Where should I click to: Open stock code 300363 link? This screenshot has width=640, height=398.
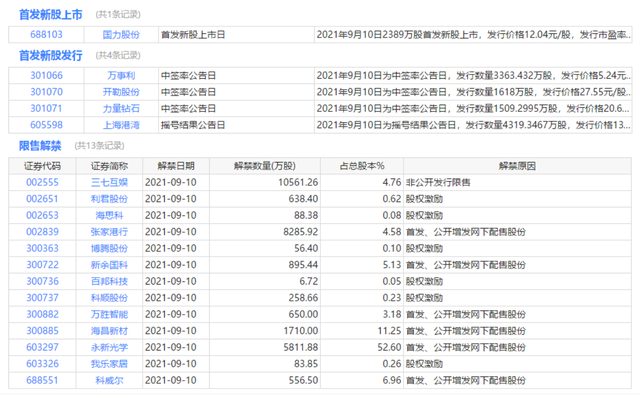tap(42, 248)
